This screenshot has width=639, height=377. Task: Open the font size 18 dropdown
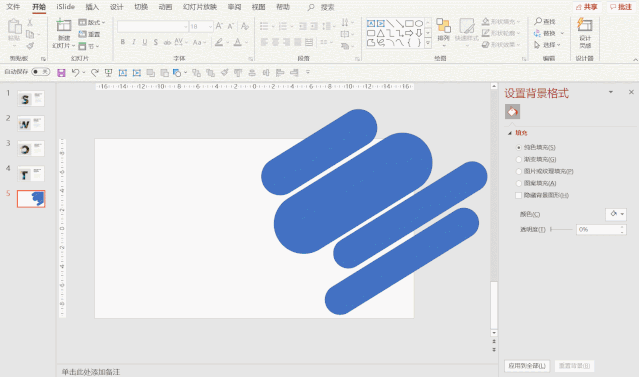click(210, 26)
